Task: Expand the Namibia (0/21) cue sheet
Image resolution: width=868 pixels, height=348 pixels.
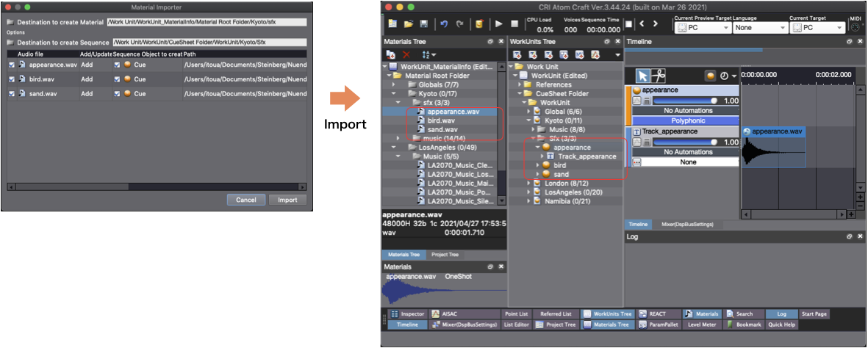Action: click(530, 201)
